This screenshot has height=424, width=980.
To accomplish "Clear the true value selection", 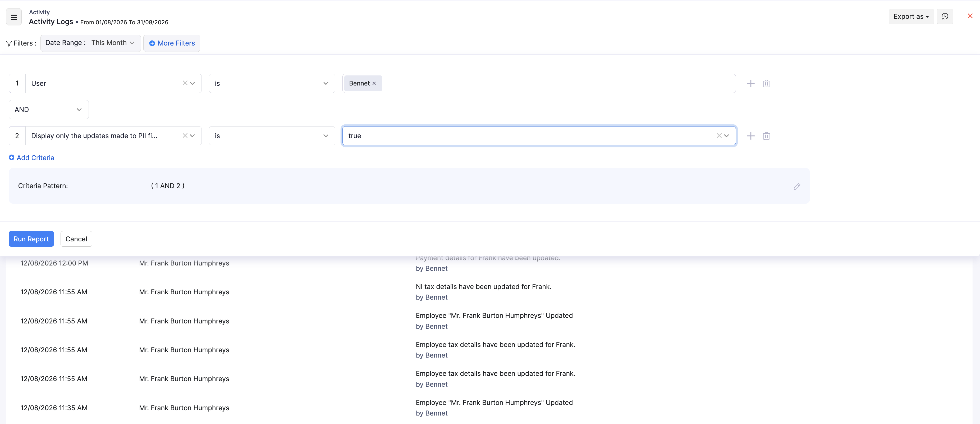I will (719, 136).
